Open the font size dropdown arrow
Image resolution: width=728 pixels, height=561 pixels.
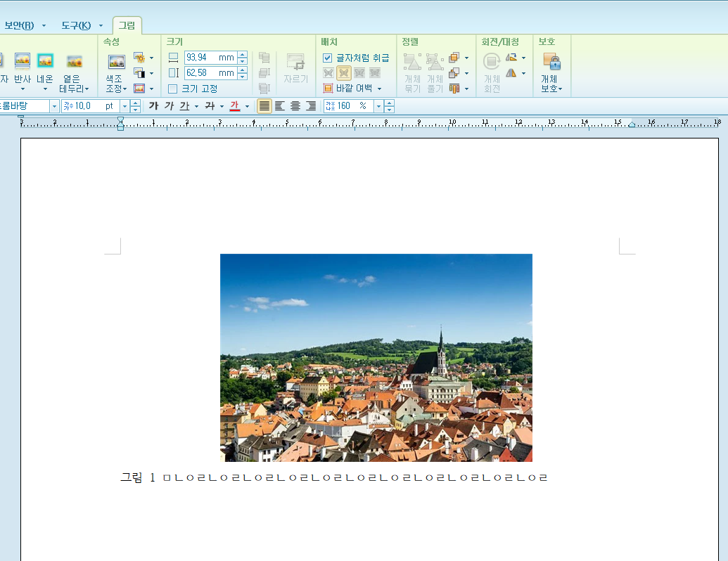124,106
